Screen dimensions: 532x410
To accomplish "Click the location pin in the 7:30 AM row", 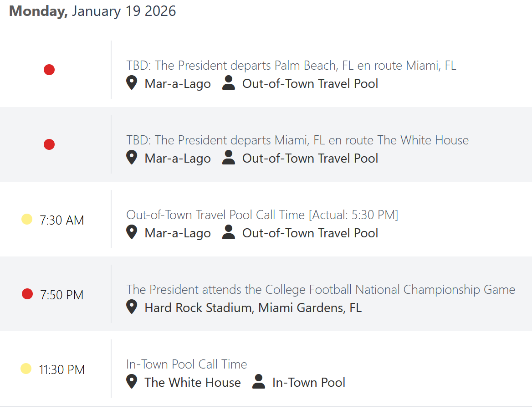I will click(x=132, y=232).
